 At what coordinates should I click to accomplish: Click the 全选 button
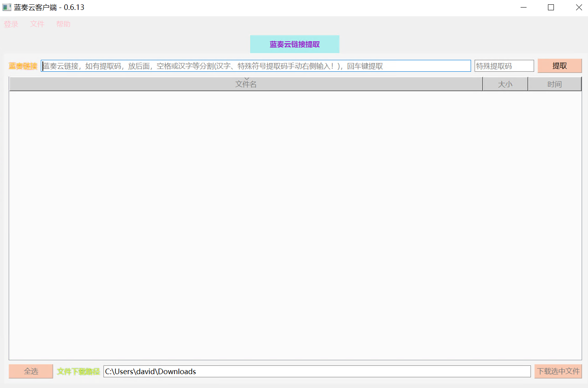coord(31,371)
